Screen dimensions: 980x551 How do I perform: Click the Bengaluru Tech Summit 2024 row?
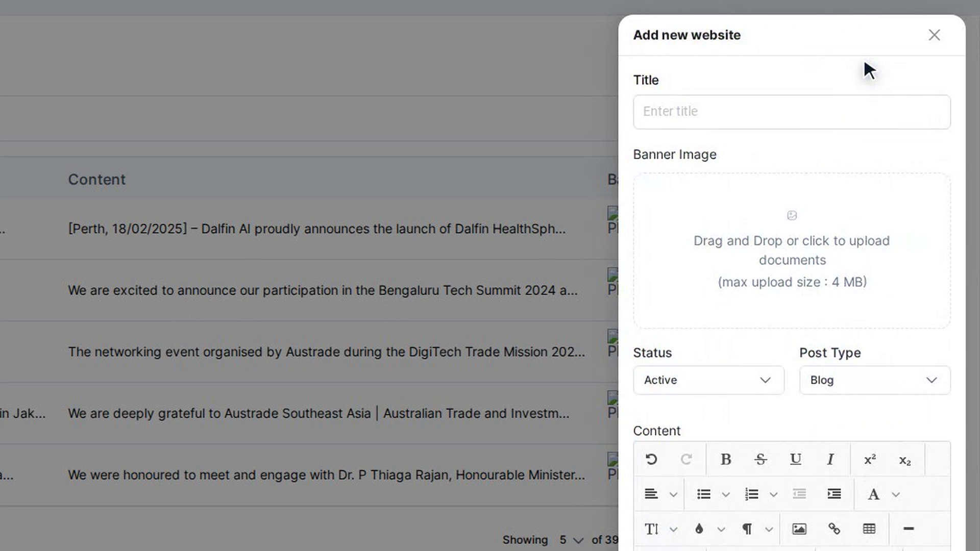323,290
